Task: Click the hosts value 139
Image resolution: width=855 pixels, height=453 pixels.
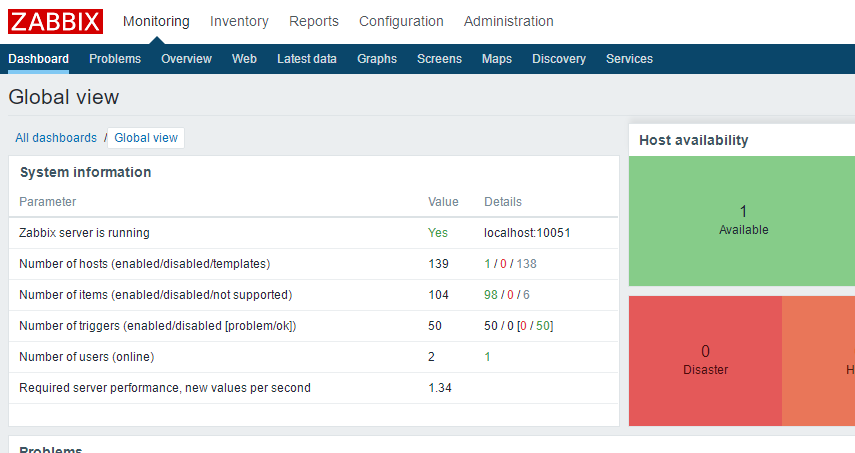Action: 438,264
